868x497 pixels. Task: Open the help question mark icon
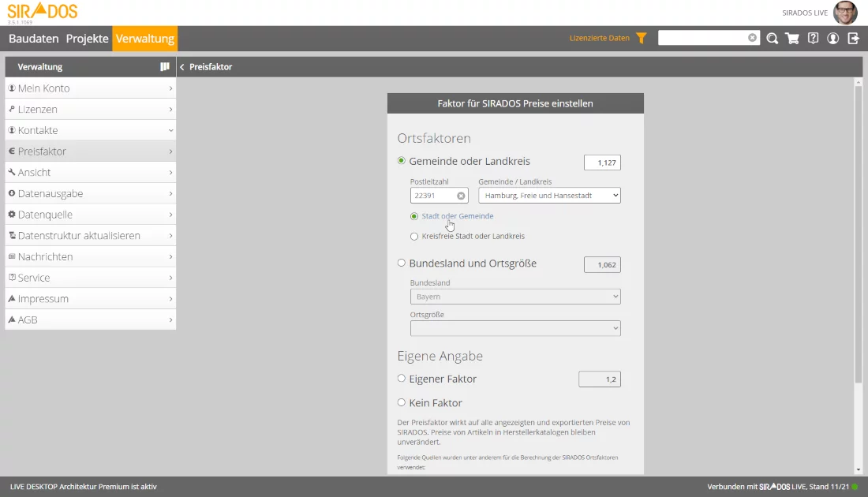[x=813, y=38]
